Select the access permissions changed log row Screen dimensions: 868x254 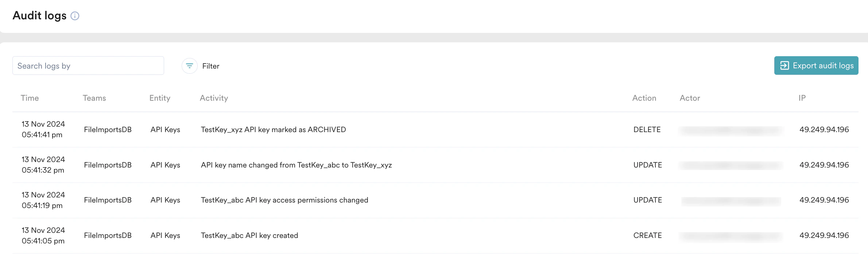(x=284, y=200)
